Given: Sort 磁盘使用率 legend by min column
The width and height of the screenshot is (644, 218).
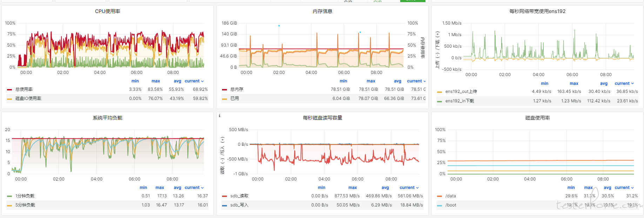Looking at the screenshot, I should [571, 188].
